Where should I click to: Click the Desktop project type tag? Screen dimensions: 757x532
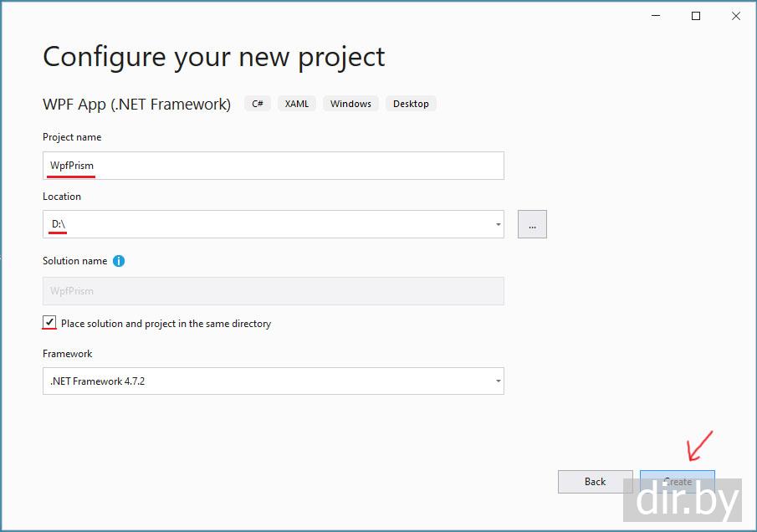pos(411,104)
